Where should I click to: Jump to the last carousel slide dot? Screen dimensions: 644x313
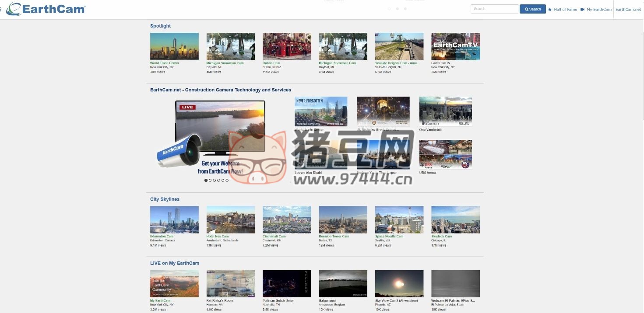pos(227,180)
